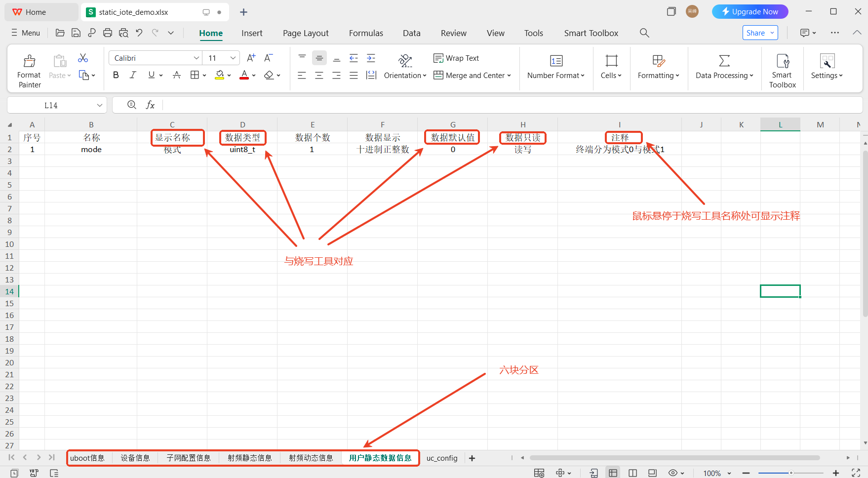Click Smart Toolbox button
This screenshot has height=478, width=868.
coord(783,70)
